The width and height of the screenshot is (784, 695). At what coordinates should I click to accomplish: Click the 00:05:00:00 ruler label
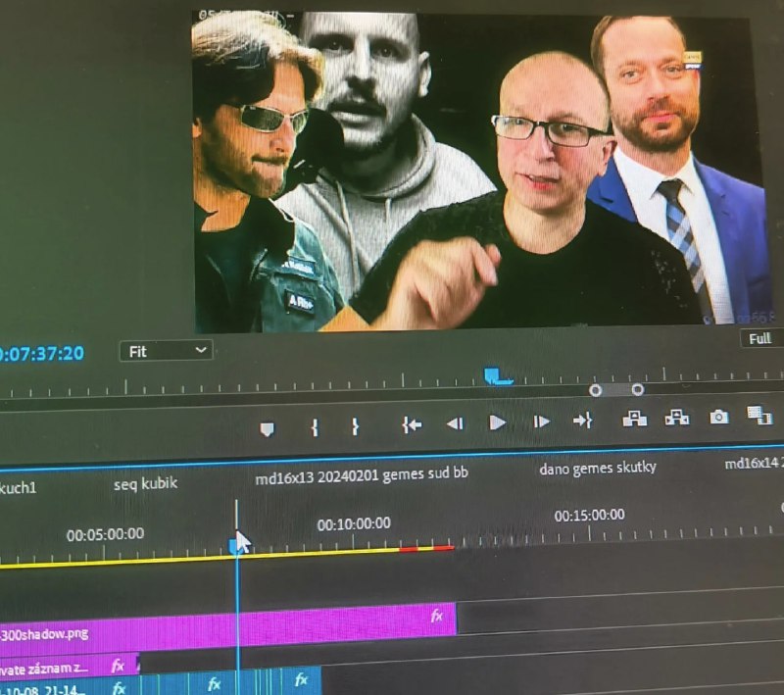tap(105, 535)
